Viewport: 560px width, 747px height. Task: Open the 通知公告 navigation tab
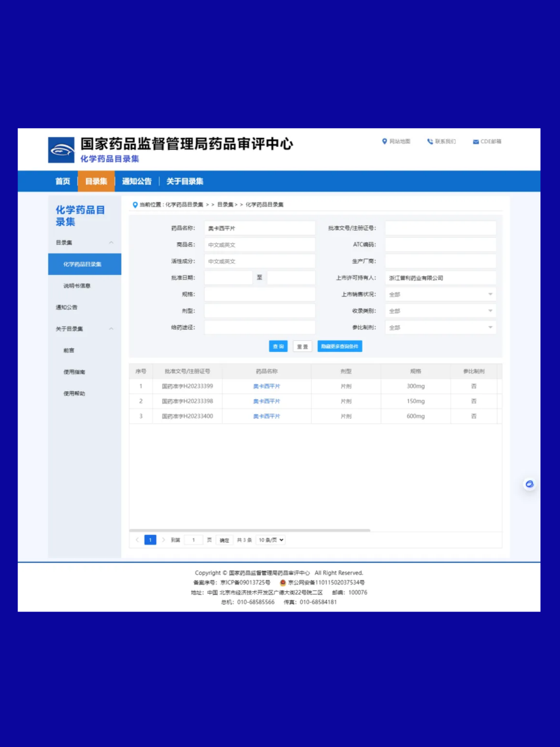pyautogui.click(x=137, y=182)
